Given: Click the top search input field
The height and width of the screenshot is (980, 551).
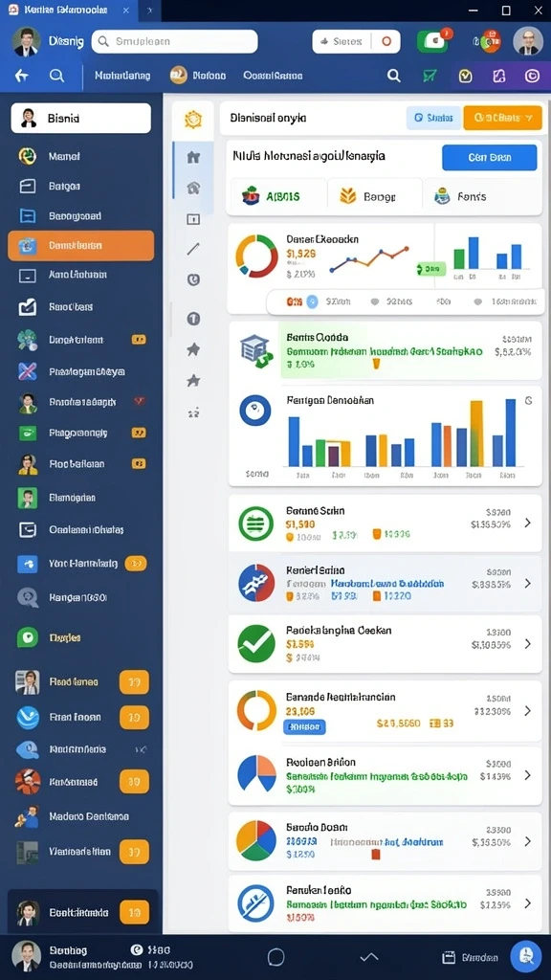Looking at the screenshot, I should [x=174, y=41].
